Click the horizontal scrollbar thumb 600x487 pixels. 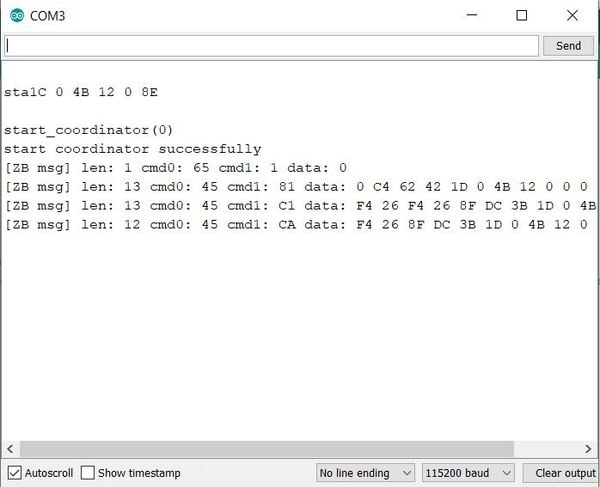(267, 449)
